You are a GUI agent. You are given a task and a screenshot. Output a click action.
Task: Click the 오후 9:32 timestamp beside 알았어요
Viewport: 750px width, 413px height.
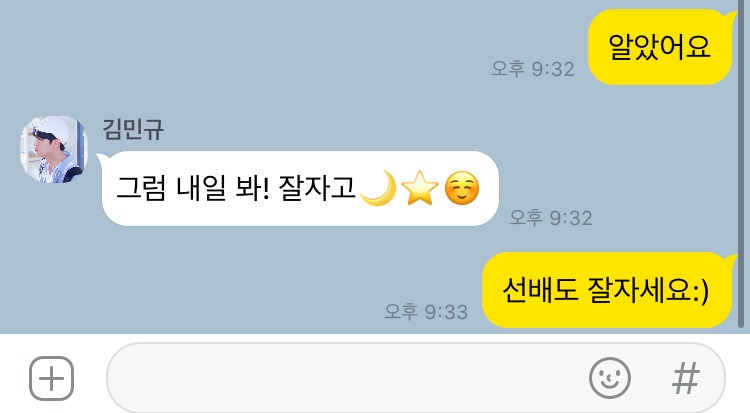(x=533, y=69)
